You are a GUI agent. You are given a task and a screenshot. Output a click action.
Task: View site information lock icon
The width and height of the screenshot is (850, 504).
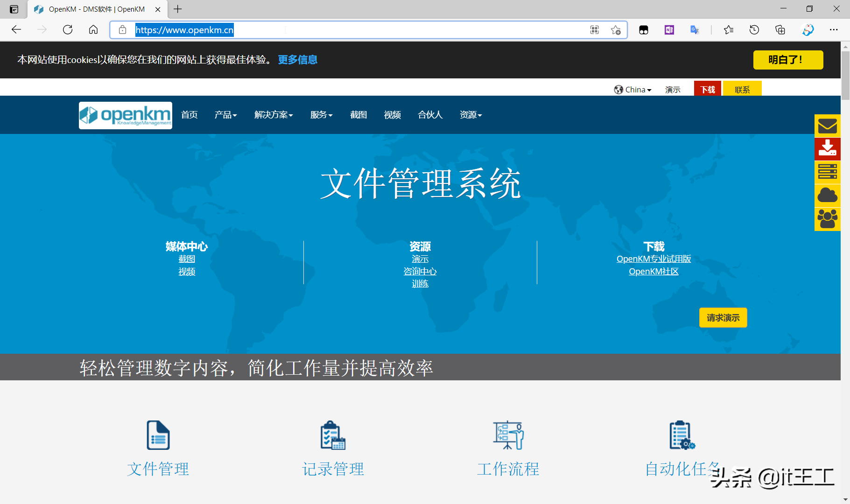point(122,30)
